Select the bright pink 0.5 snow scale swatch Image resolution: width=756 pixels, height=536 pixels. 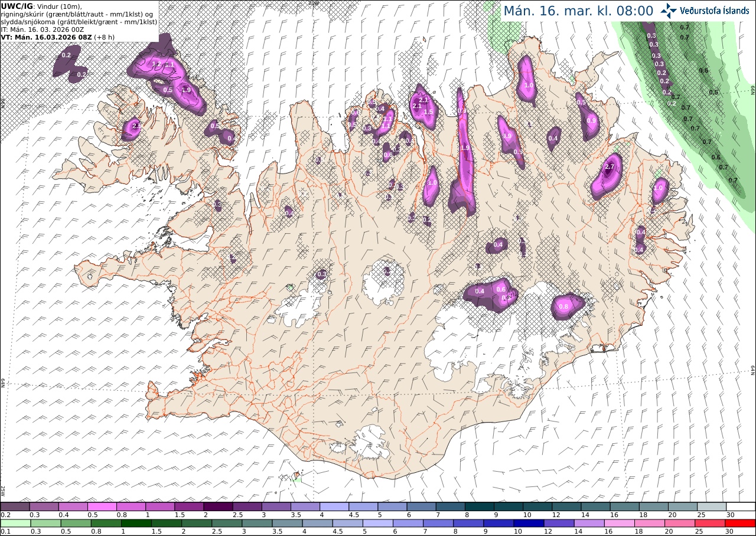point(102,506)
